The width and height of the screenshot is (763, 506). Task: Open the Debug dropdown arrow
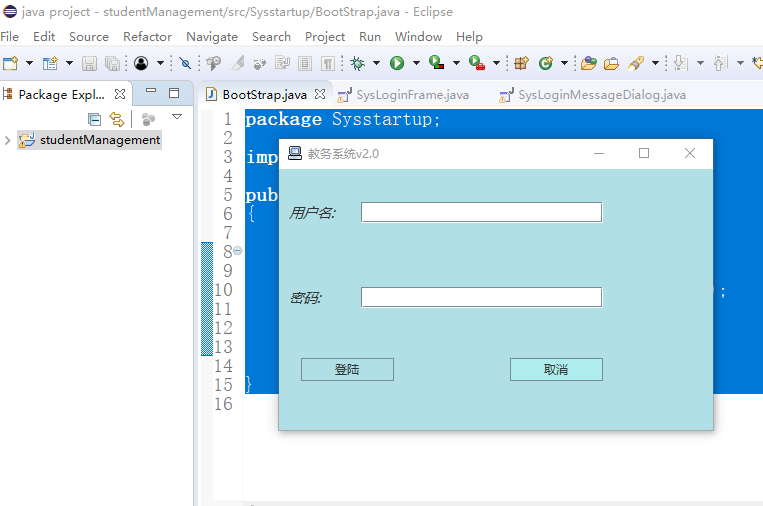(376, 63)
